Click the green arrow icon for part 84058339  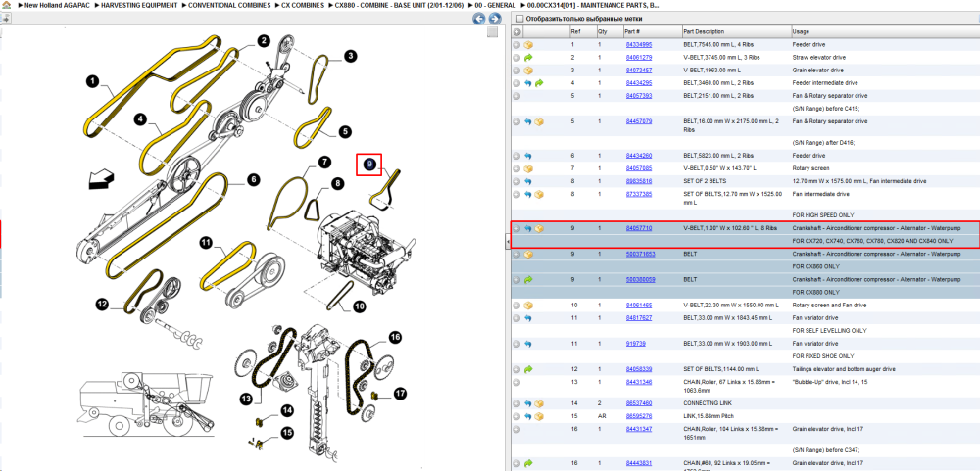(x=529, y=369)
